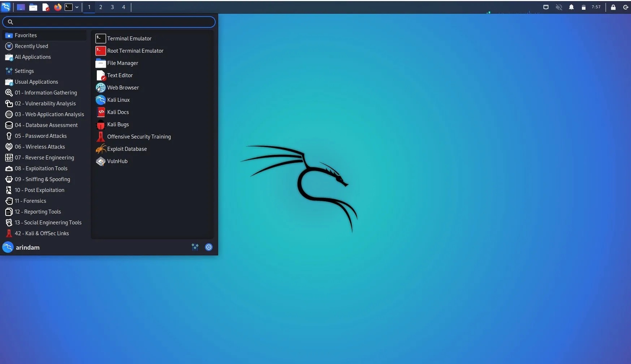This screenshot has height=364, width=631.
Task: Click the Kali dragon menu icon on the panel
Action: (6, 7)
